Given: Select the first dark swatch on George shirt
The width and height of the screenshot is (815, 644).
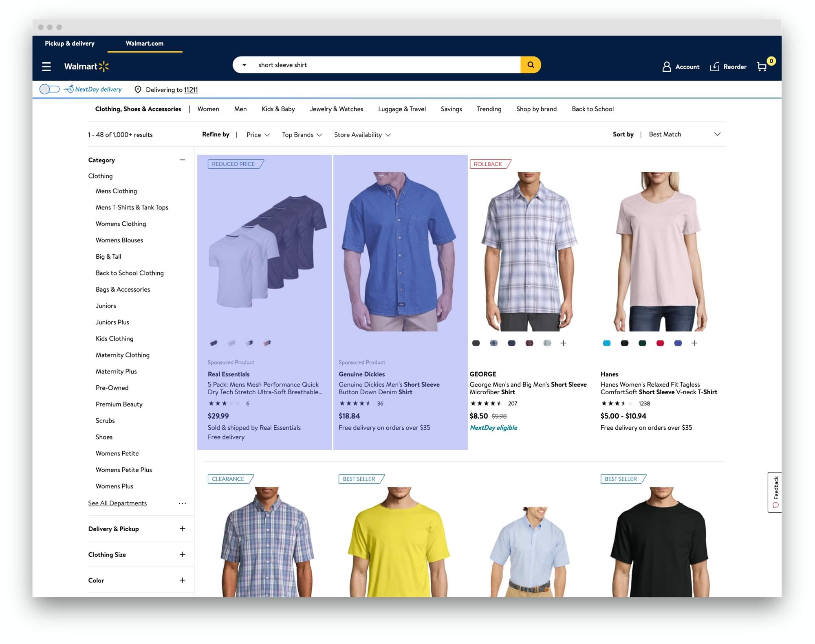Looking at the screenshot, I should (x=476, y=343).
